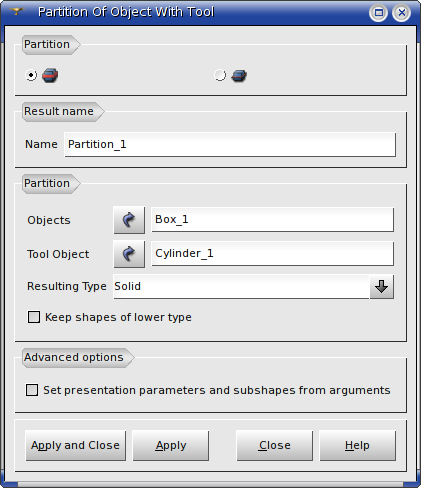421x488 pixels.
Task: Close the dialog with title bar X
Action: tap(402, 13)
